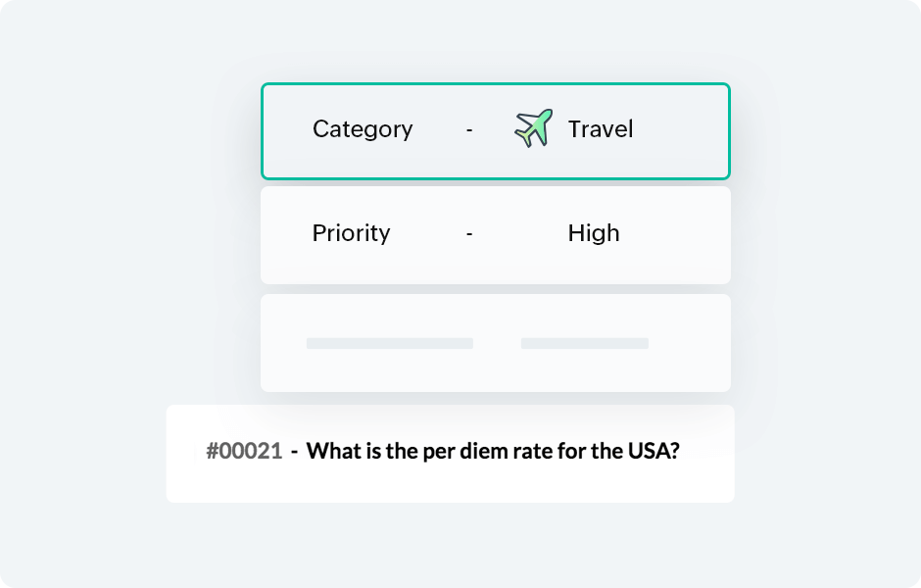The width and height of the screenshot is (921, 588).
Task: Click the green airplane Travel icon
Action: [533, 128]
